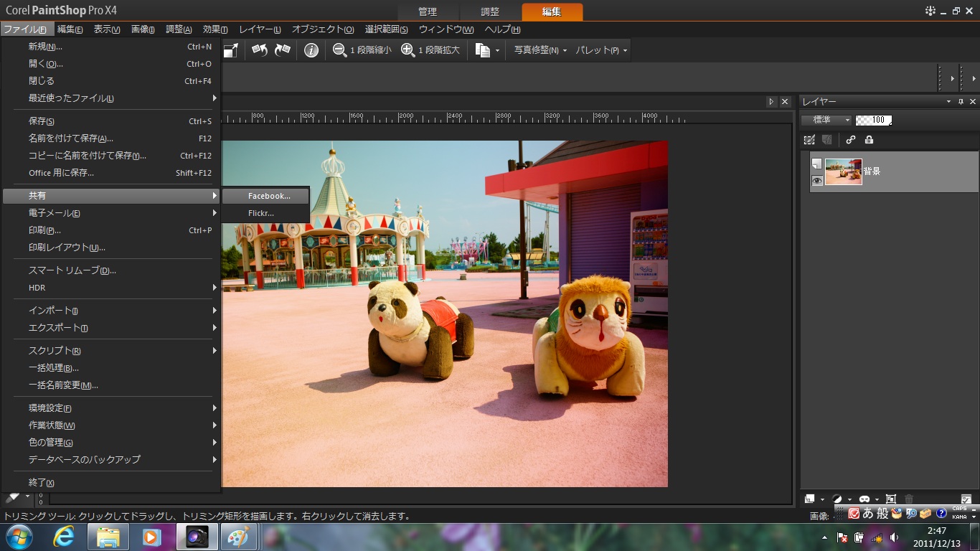Click the layer opacity 100 slider field
Screen dimensions: 980x551
[x=874, y=121]
